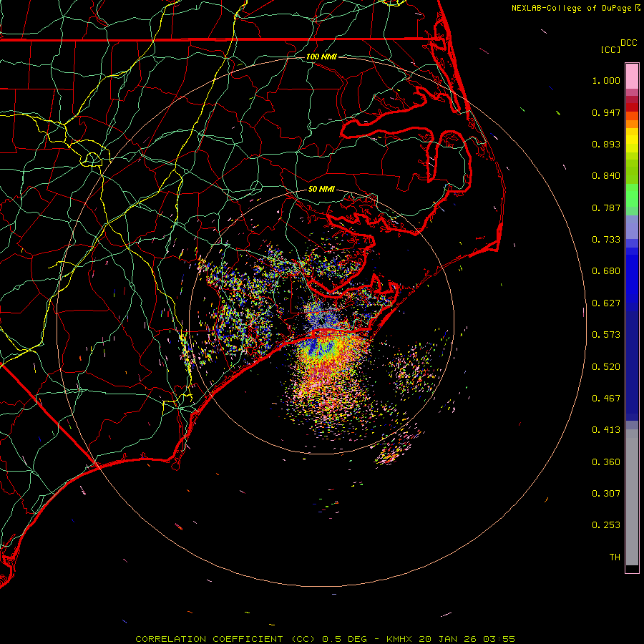Click the NEXLAB-College of DuPage title text
Image resolution: width=644 pixels, height=644 pixels.
(x=572, y=8)
